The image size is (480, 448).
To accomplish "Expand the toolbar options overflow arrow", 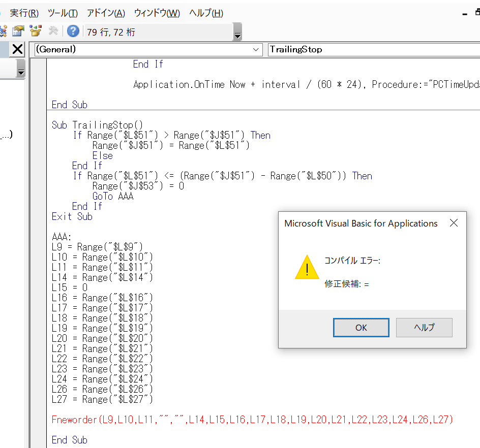I will point(237,33).
